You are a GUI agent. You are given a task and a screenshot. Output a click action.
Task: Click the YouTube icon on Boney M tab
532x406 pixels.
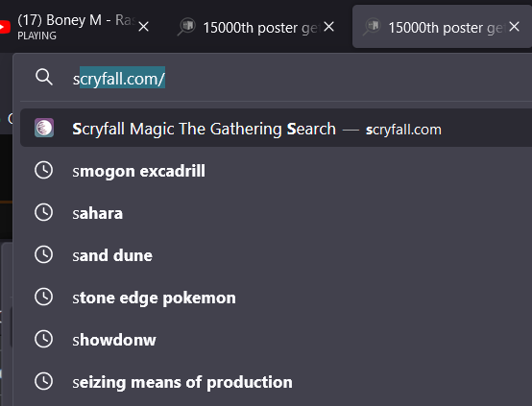point(5,27)
